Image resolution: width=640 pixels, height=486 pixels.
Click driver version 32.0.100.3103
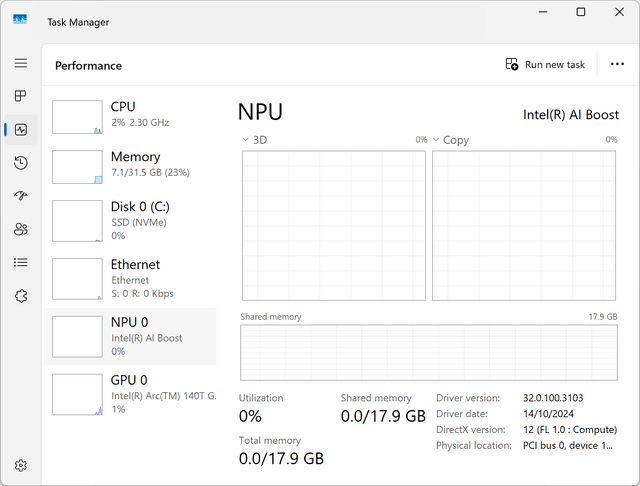(x=553, y=398)
